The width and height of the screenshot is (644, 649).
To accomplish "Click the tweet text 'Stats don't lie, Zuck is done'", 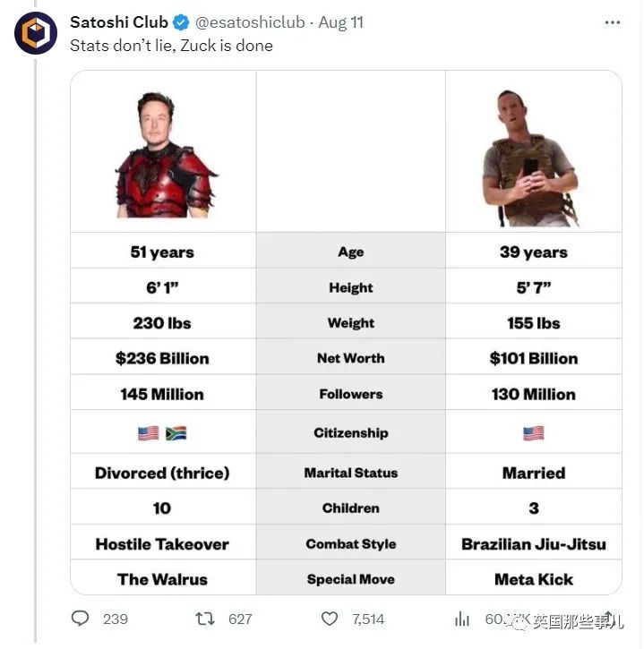I will coord(171,46).
